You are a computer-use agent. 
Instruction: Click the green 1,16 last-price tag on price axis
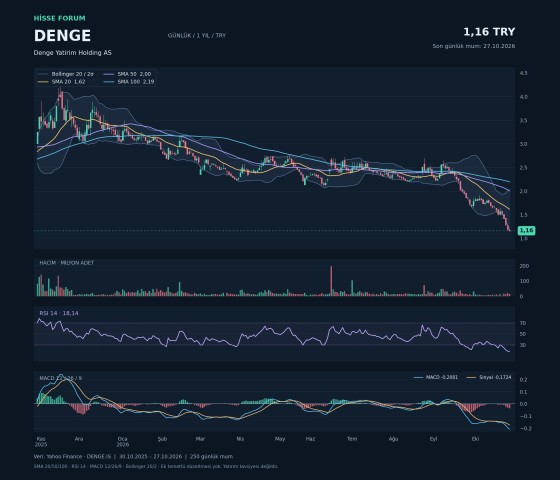526,230
